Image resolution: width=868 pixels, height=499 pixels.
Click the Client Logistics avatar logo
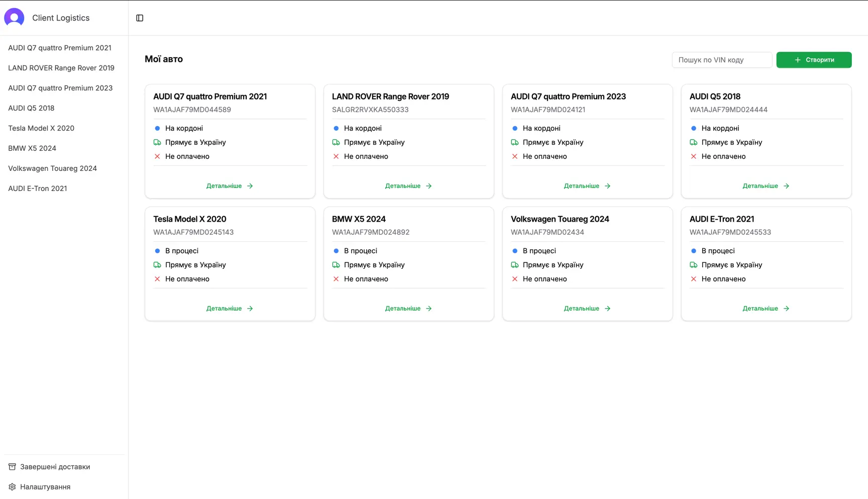[14, 18]
